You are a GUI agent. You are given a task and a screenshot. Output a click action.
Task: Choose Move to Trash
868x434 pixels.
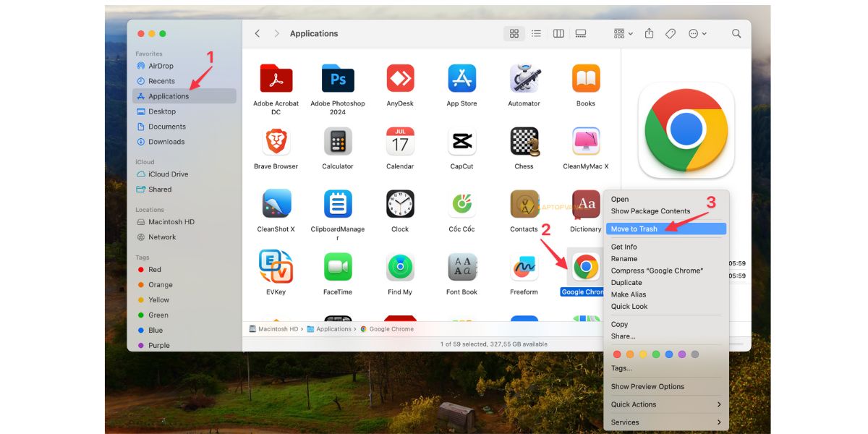click(x=666, y=229)
